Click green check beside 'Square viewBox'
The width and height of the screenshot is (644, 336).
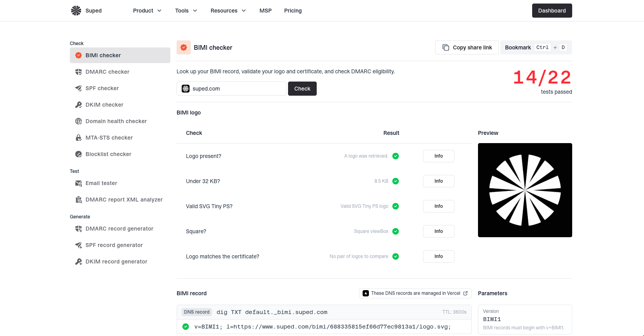396,231
